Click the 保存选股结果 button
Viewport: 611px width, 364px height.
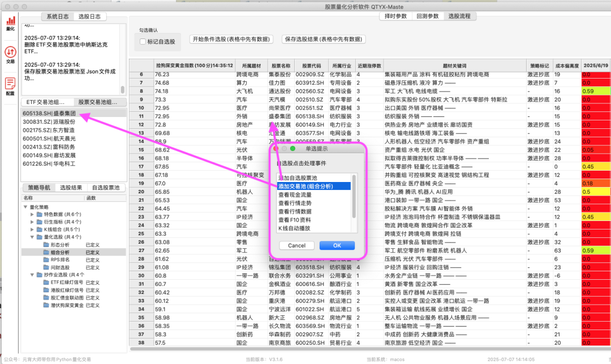pos(324,39)
